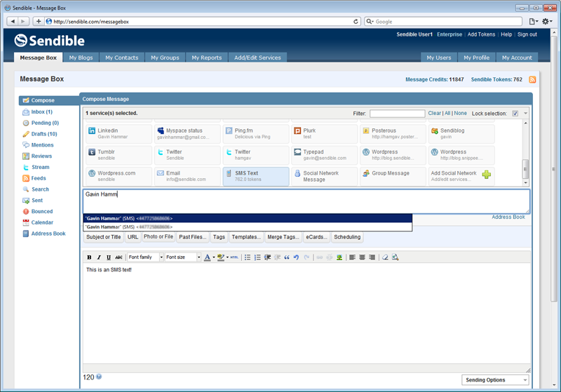Apply strikethrough formatting

point(119,257)
